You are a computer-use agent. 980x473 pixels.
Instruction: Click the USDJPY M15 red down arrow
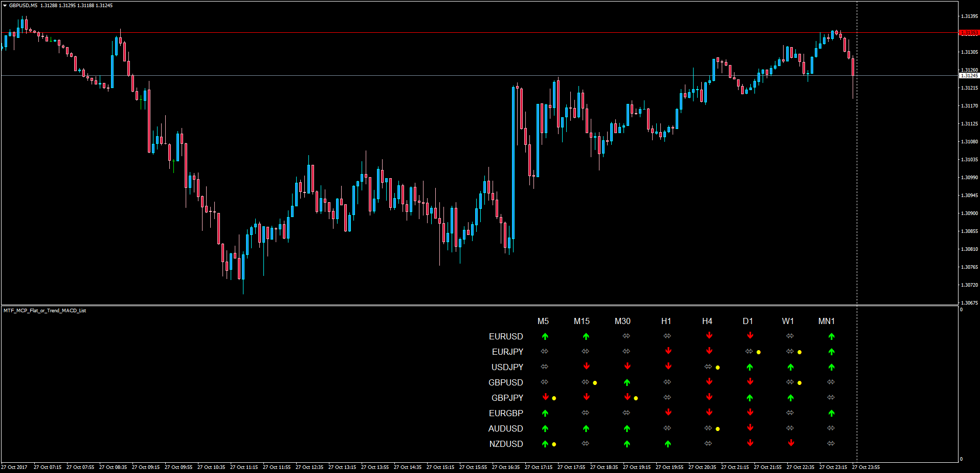[x=586, y=367]
